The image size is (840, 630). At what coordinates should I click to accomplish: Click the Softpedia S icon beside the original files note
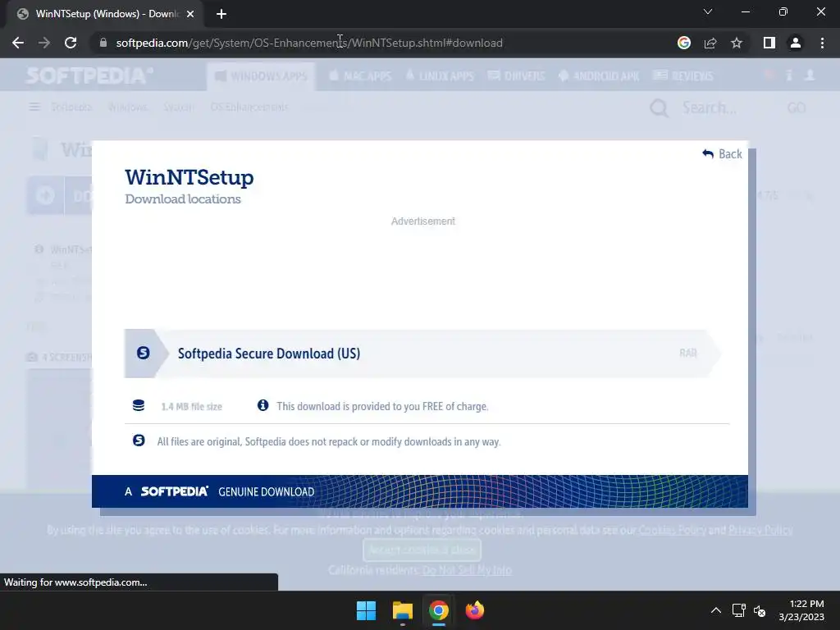138,441
